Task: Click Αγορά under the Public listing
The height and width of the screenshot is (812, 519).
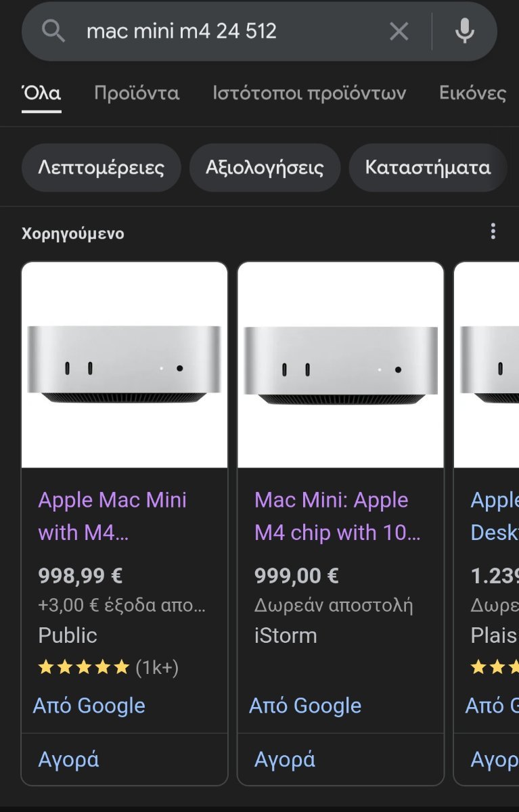Action: [68, 759]
